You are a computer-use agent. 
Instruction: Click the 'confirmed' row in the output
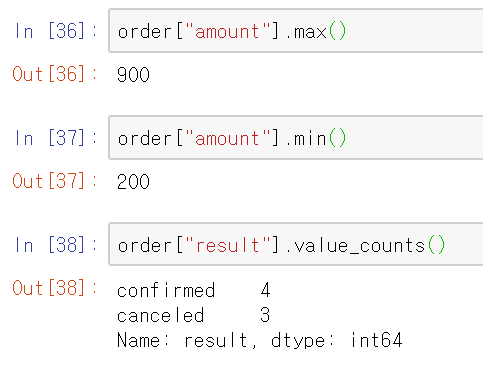(194, 290)
